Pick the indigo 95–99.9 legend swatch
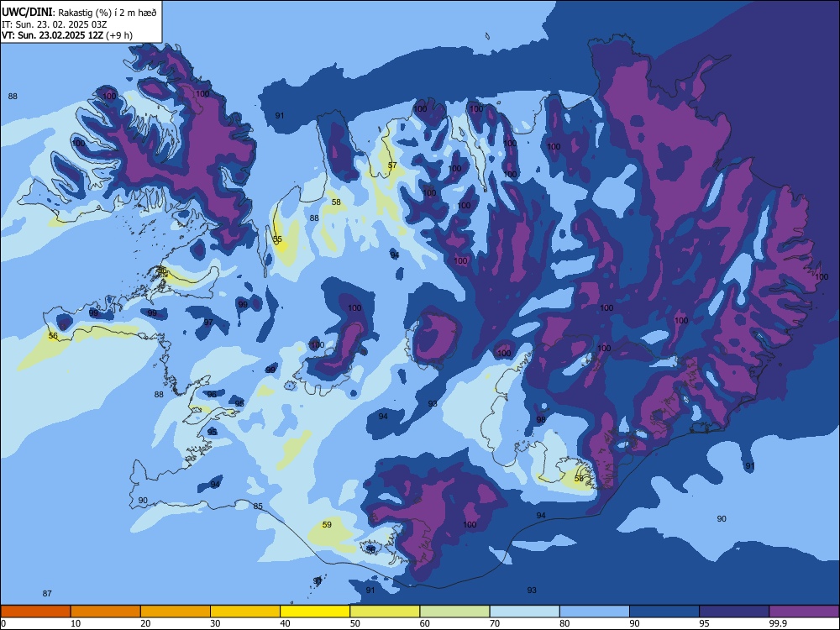840x630 pixels. 734,612
